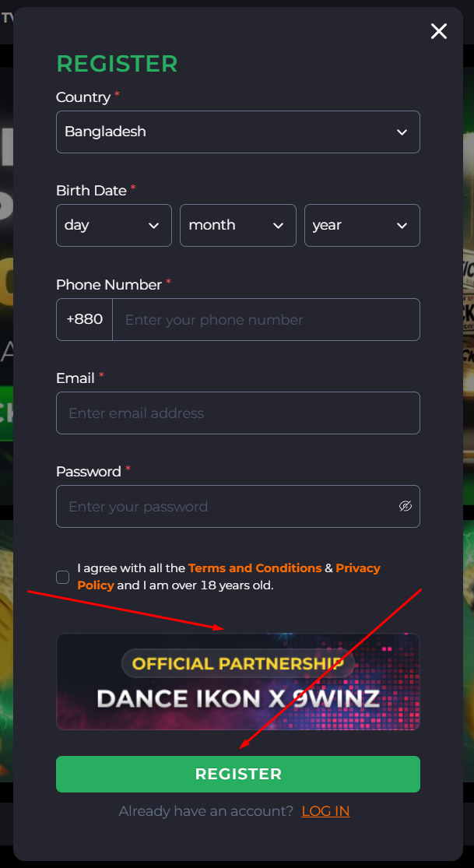Follow the LOG IN link

click(x=325, y=811)
